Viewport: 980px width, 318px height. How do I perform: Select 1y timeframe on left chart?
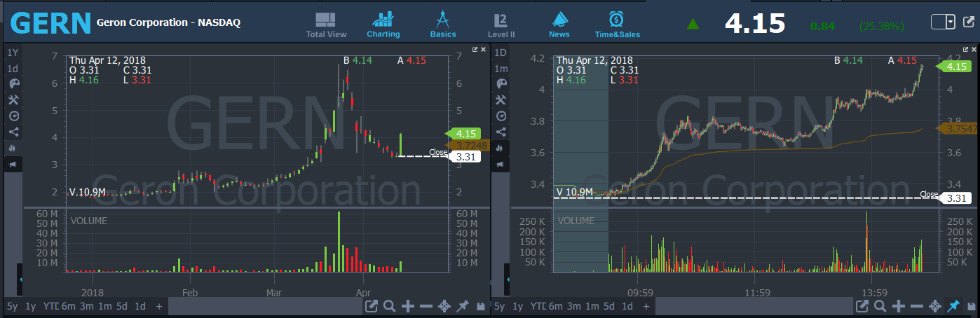30,306
